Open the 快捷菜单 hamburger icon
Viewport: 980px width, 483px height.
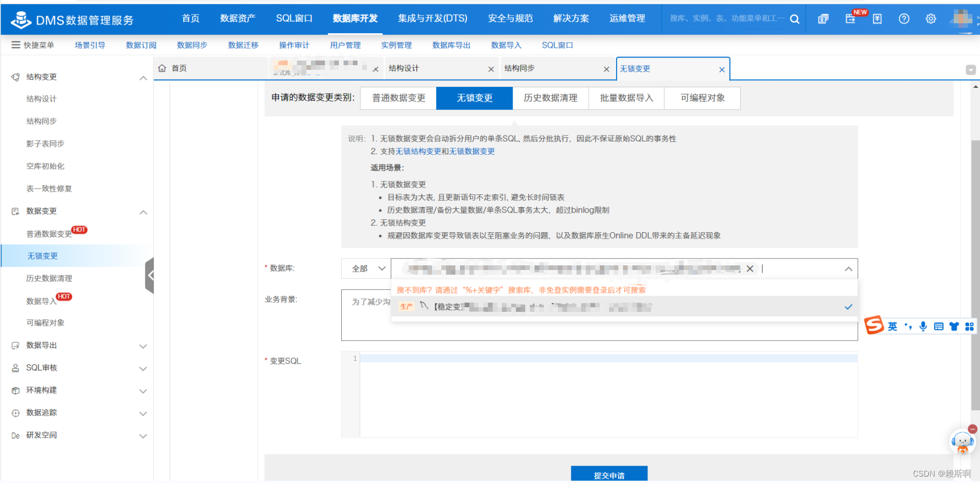pos(16,45)
